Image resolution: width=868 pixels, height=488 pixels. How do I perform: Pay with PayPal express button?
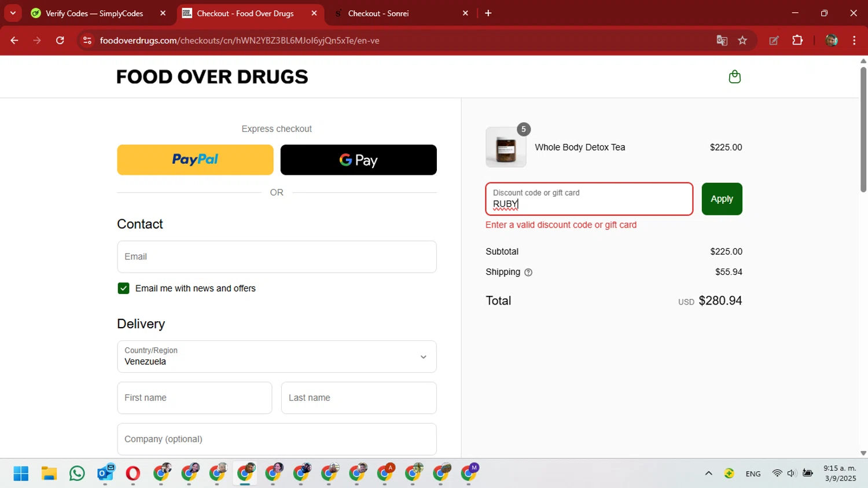coord(195,160)
